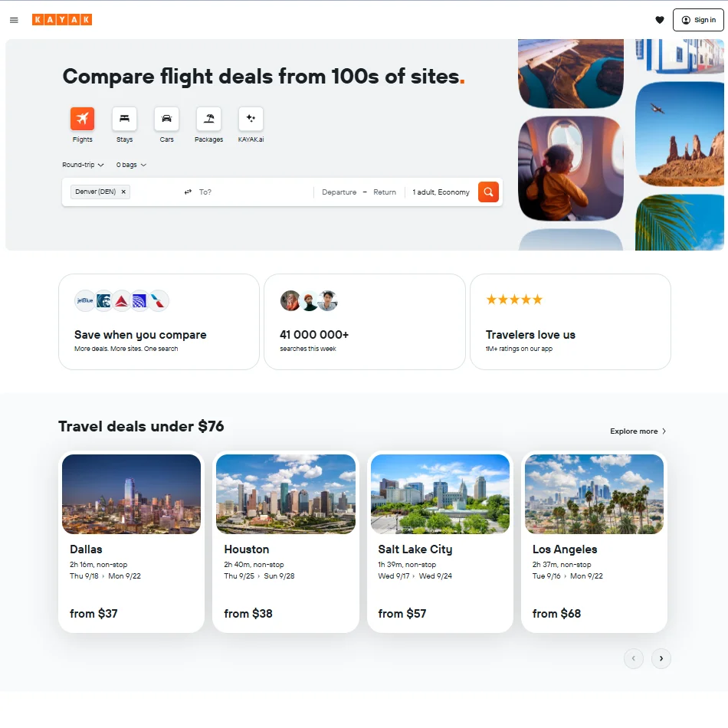Click the KAYAK logo

click(62, 20)
